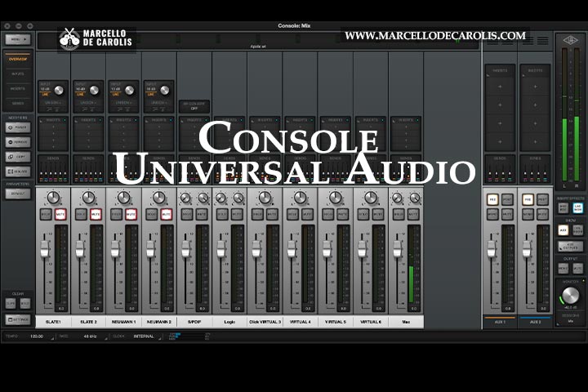Click the right Mac channel pan knob

tap(415, 198)
